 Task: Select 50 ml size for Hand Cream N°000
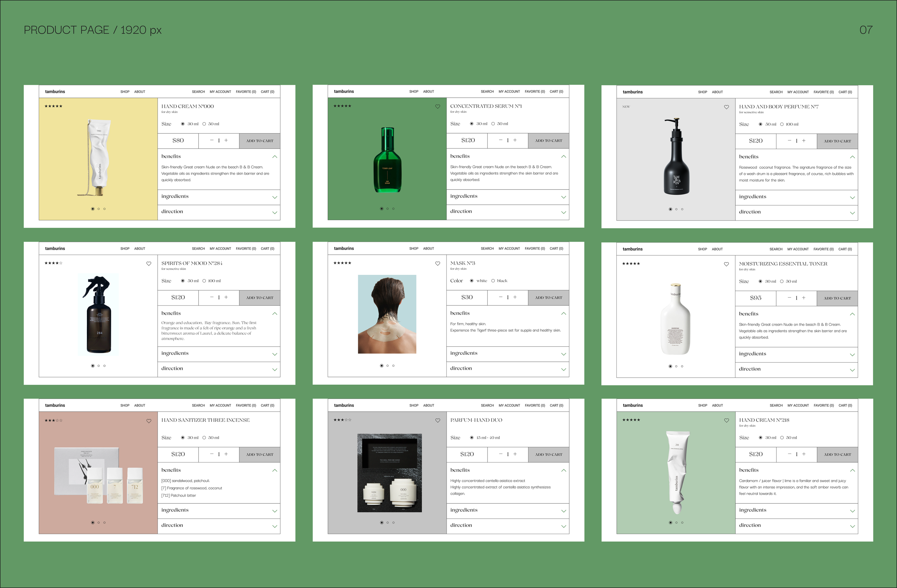point(204,124)
